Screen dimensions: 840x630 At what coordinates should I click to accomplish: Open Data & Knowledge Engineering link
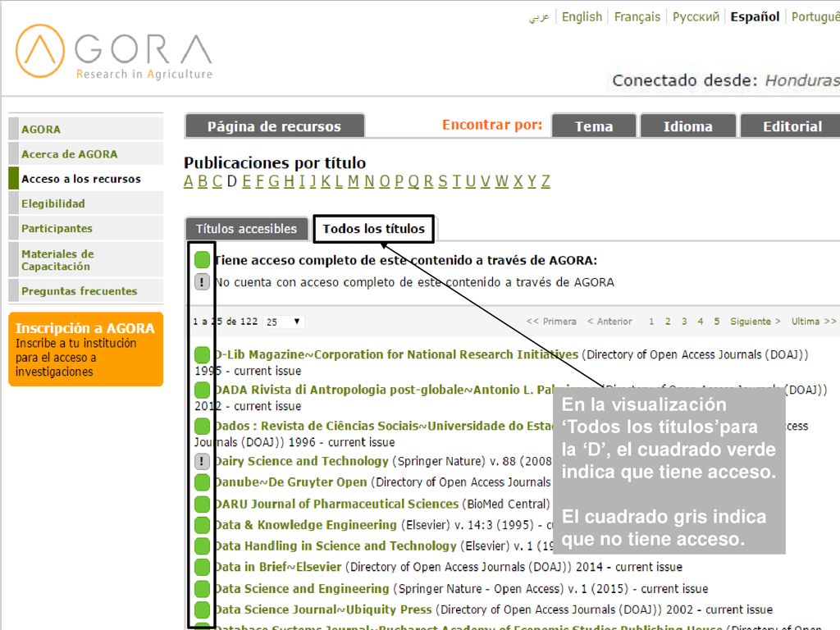click(x=305, y=525)
